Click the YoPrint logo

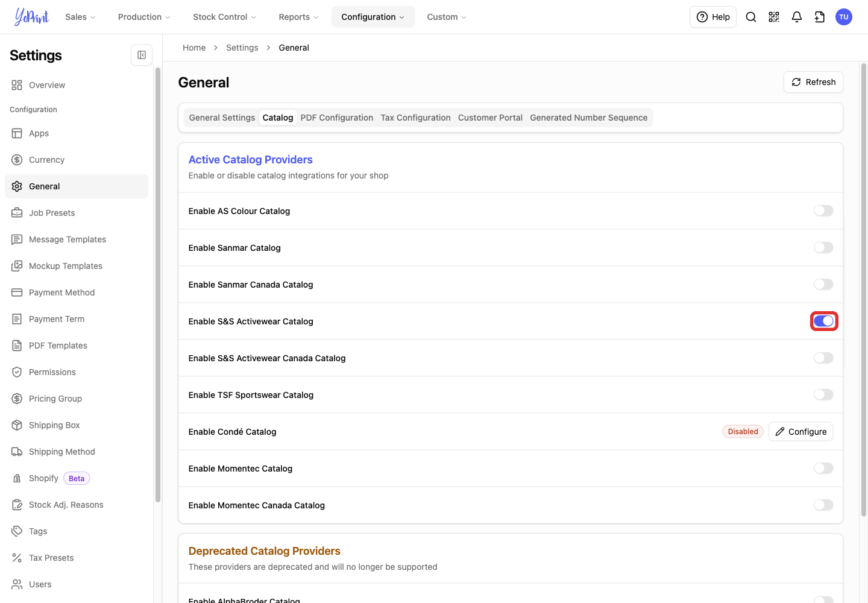[31, 17]
